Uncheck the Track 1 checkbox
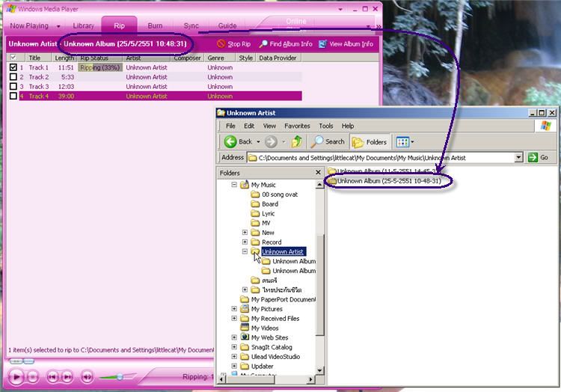 13,67
